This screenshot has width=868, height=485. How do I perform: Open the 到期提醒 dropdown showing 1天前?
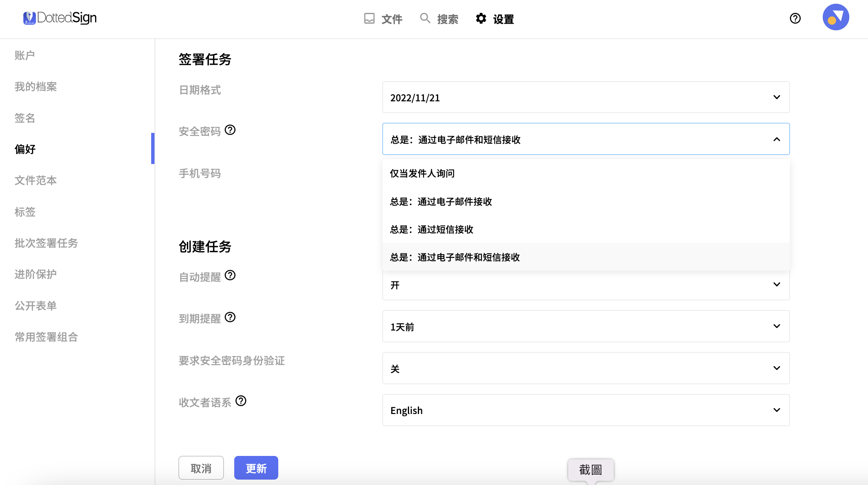point(586,326)
